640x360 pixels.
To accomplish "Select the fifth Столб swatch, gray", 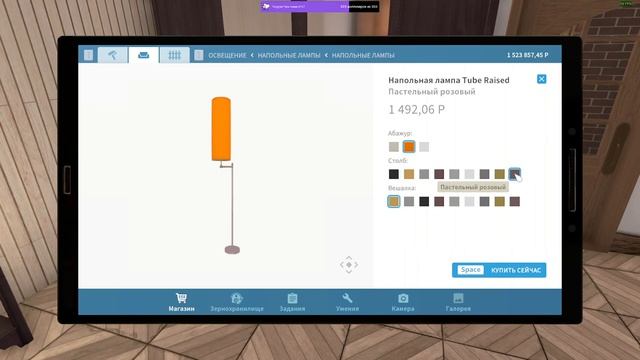I will [454, 174].
